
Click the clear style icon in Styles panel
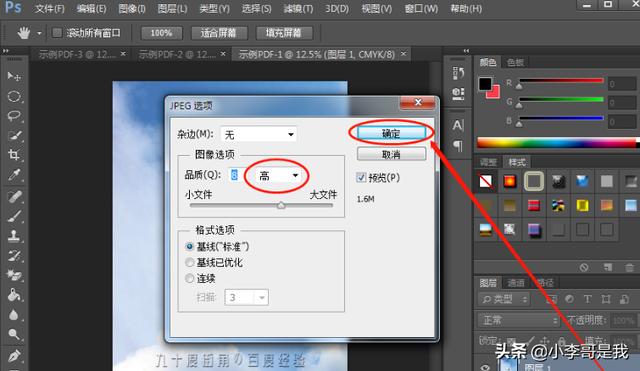[x=584, y=267]
